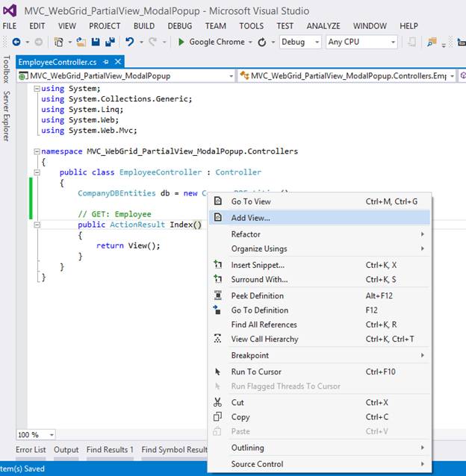Click the Save All toolbar icon

110,43
